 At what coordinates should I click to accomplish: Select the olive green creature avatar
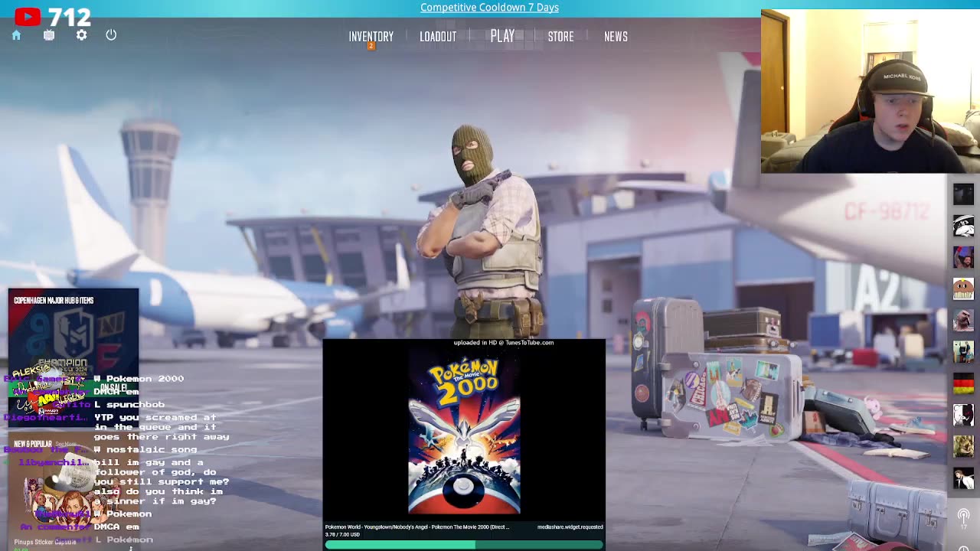[963, 447]
